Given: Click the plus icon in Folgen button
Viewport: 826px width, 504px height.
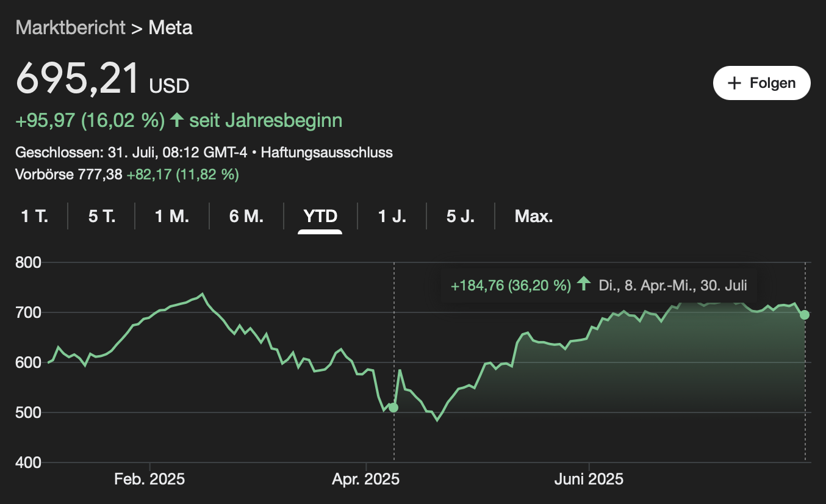Looking at the screenshot, I should (735, 83).
